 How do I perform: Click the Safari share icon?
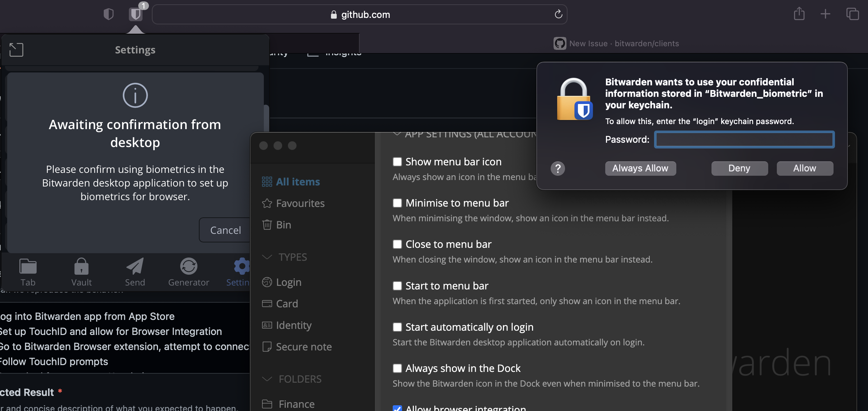tap(799, 14)
